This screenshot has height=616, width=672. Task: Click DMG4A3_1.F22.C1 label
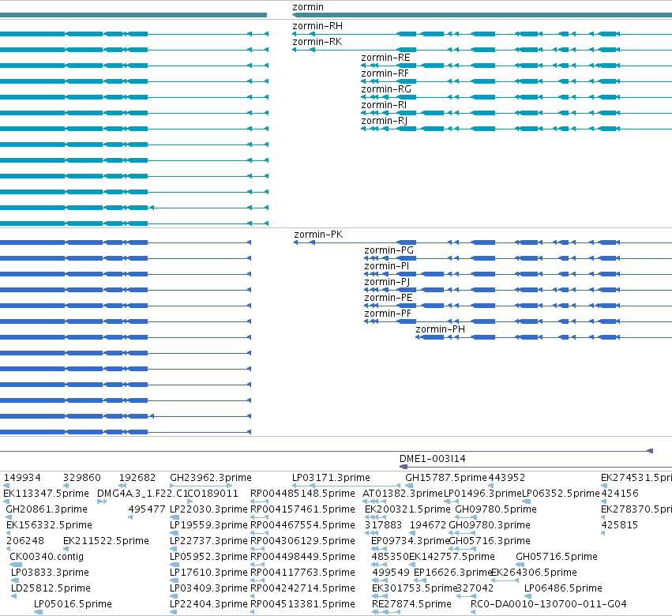click(142, 494)
